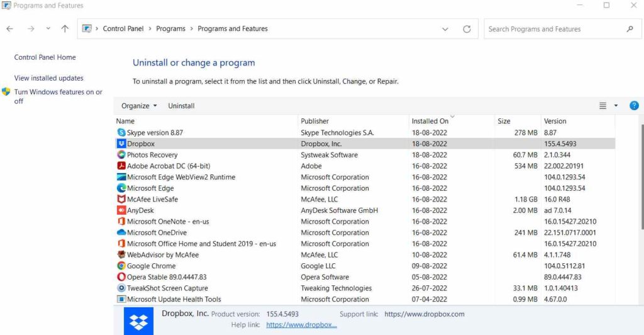The height and width of the screenshot is (335, 644).
Task: Open the Dropbox help link URL
Action: click(x=301, y=325)
